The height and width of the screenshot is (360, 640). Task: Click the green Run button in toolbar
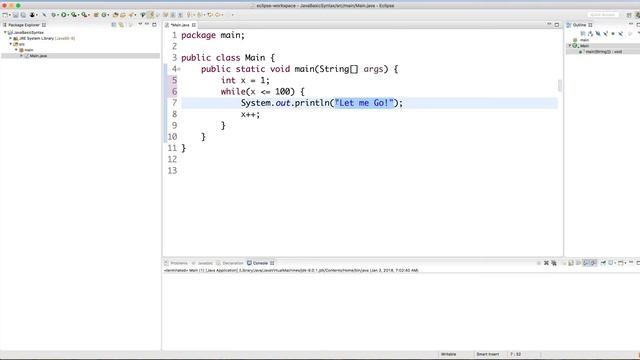(64, 15)
